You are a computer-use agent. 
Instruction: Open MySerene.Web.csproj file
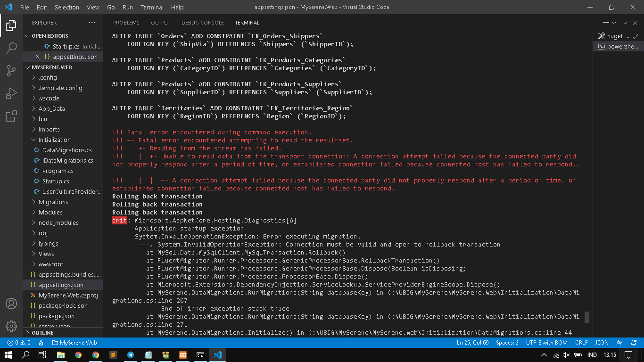tap(63, 295)
